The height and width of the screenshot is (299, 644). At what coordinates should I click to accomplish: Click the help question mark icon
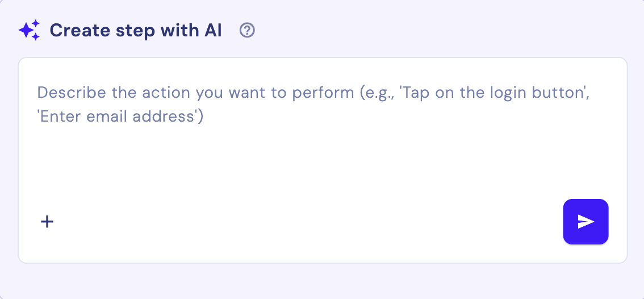point(247,30)
